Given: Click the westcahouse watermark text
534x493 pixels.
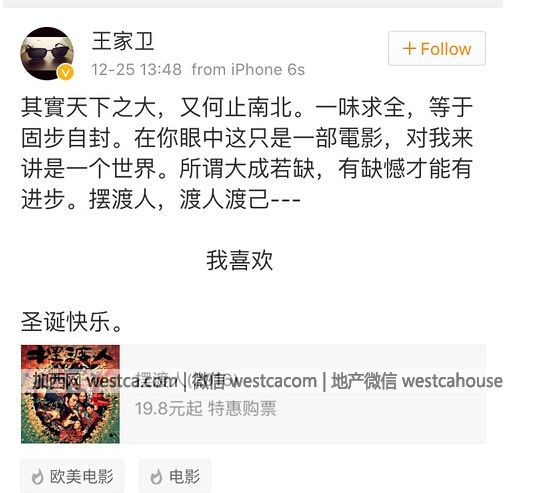Looking at the screenshot, I should coord(452,381).
